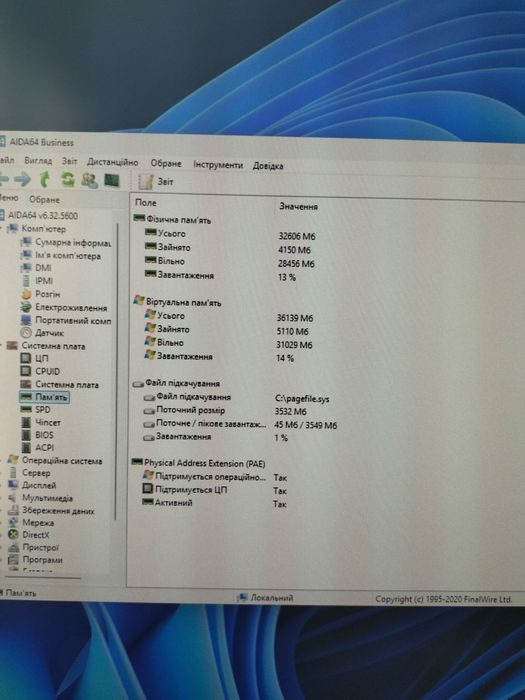Open the Обране menu in the menu bar

coord(166,163)
